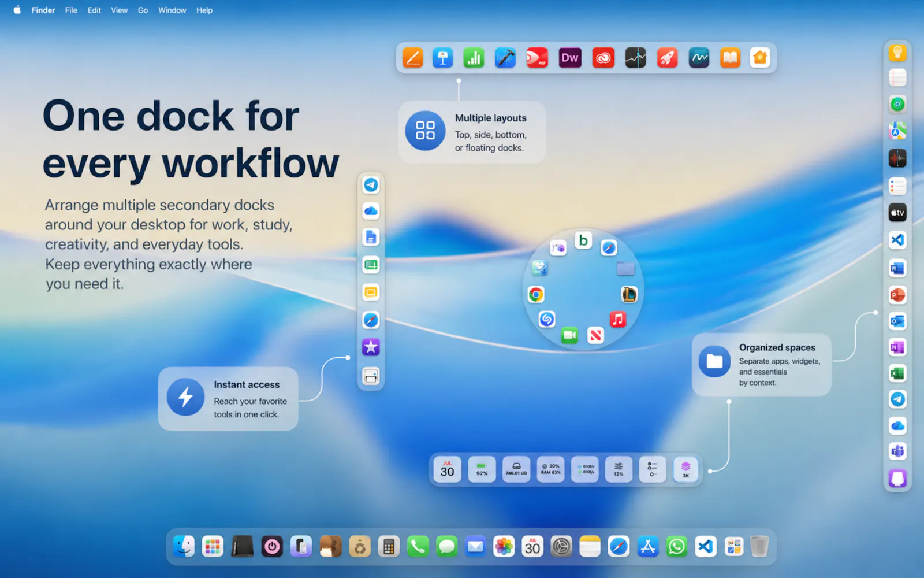Launch Safari from the circular dock
The width and height of the screenshot is (924, 578).
tap(609, 248)
